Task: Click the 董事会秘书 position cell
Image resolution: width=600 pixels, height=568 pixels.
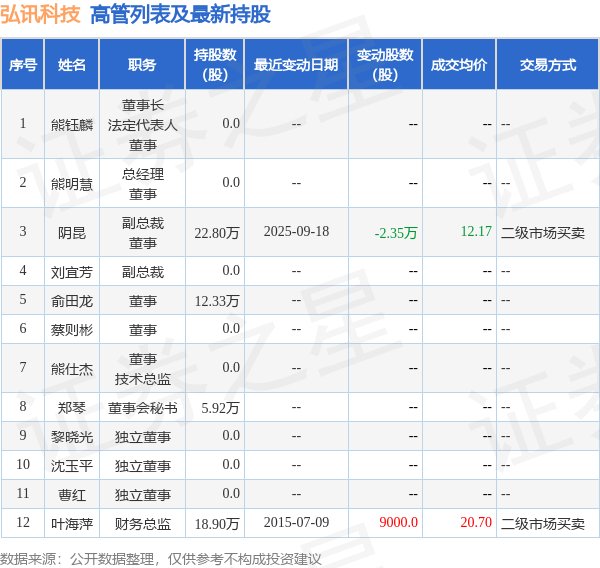Action: (x=142, y=408)
